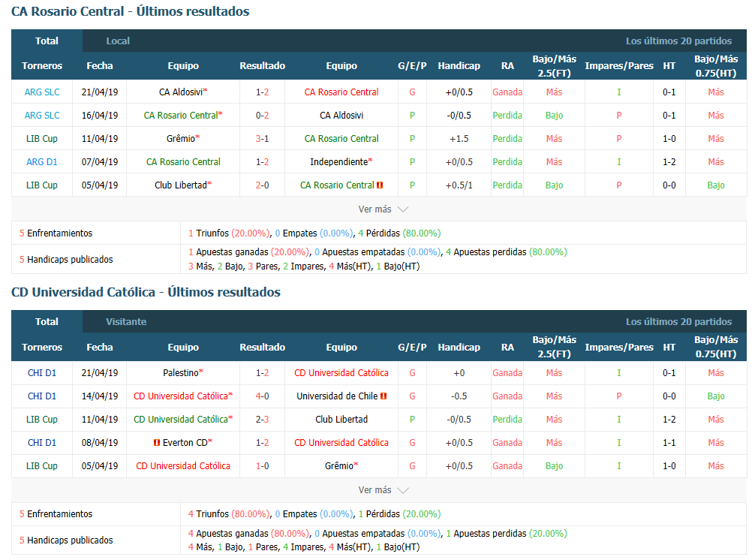Click Everton CD* team name
Screen dimensions: 752x560
(188, 443)
